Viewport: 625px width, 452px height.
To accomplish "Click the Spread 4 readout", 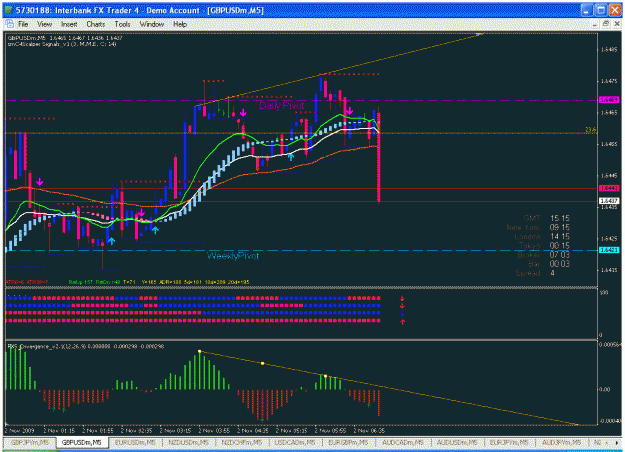I will tap(535, 273).
